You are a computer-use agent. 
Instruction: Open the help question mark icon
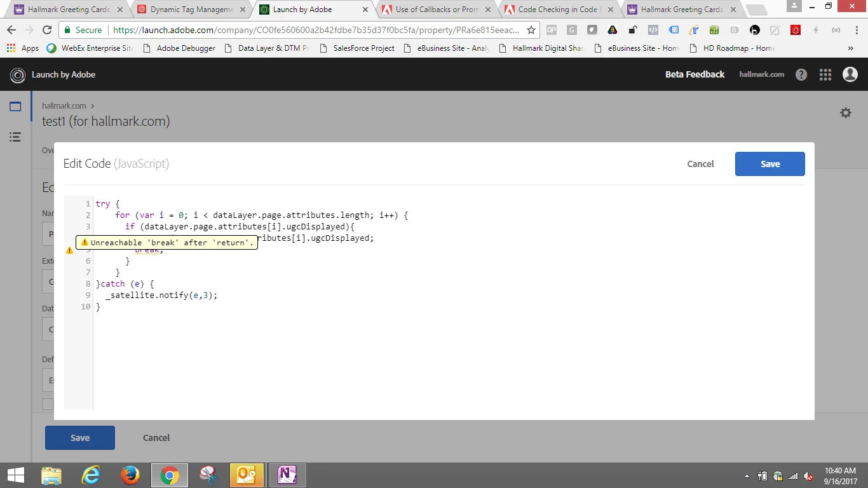tap(801, 74)
